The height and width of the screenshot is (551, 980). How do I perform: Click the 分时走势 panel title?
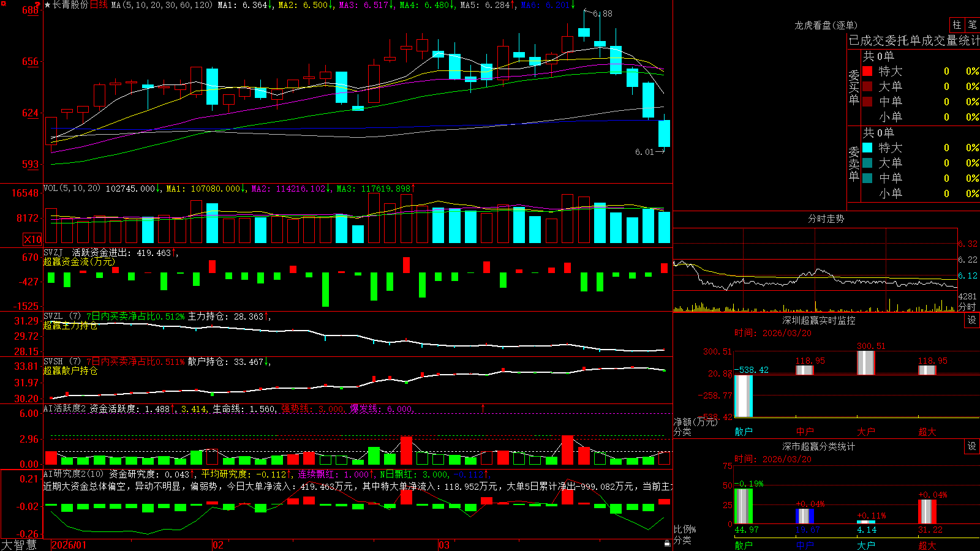coord(826,219)
